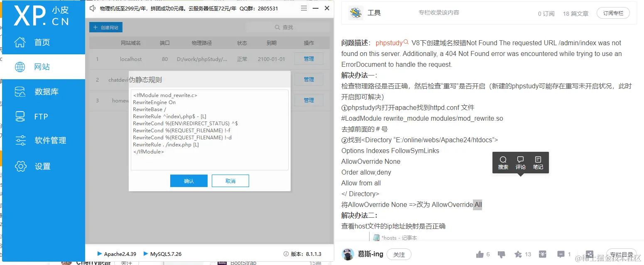Click the star favorite icon
644x265 pixels.
518,254
